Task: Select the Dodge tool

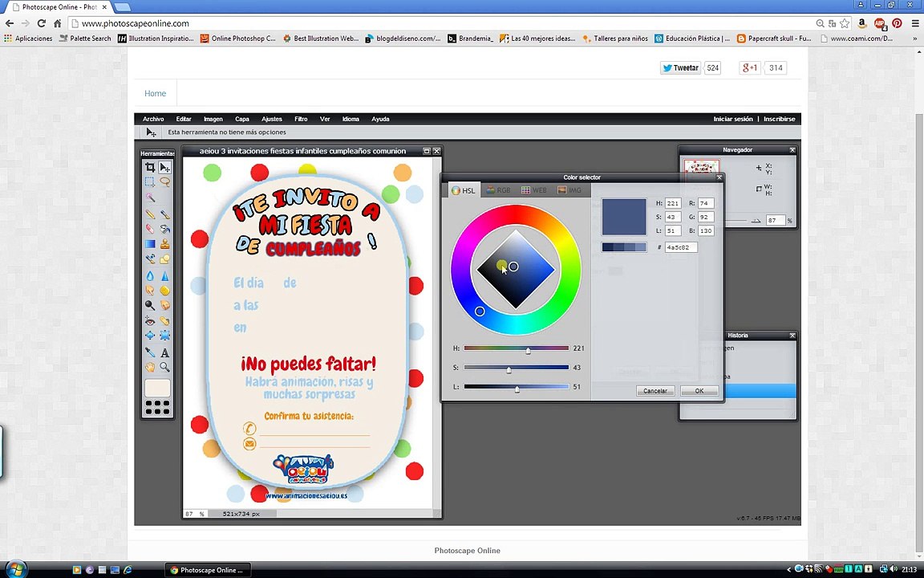Action: click(x=150, y=305)
